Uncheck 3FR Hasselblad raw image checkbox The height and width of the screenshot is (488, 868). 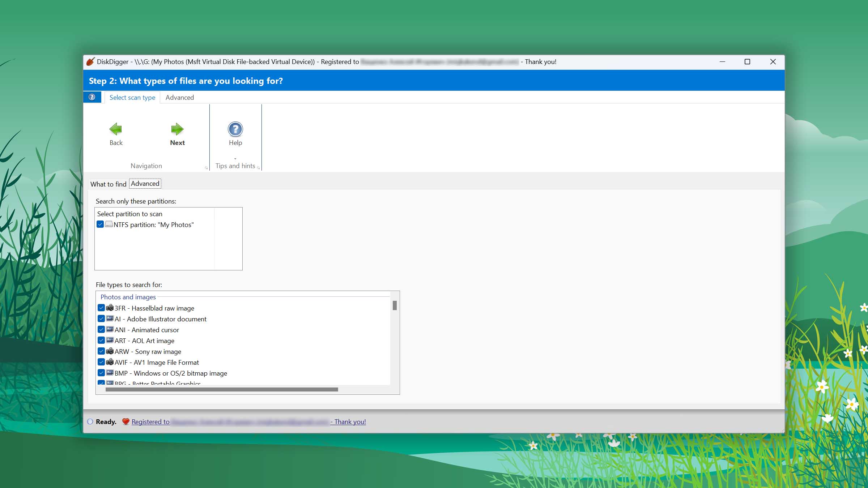101,308
